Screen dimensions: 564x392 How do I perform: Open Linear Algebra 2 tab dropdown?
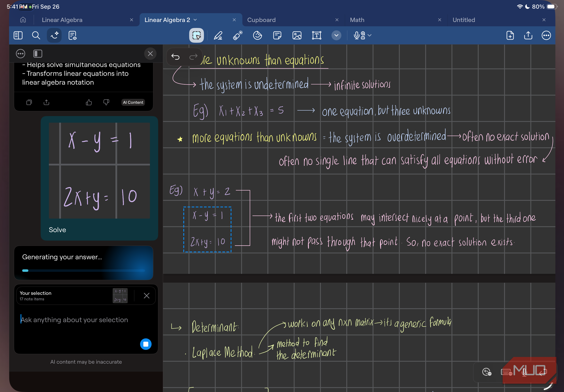point(195,20)
